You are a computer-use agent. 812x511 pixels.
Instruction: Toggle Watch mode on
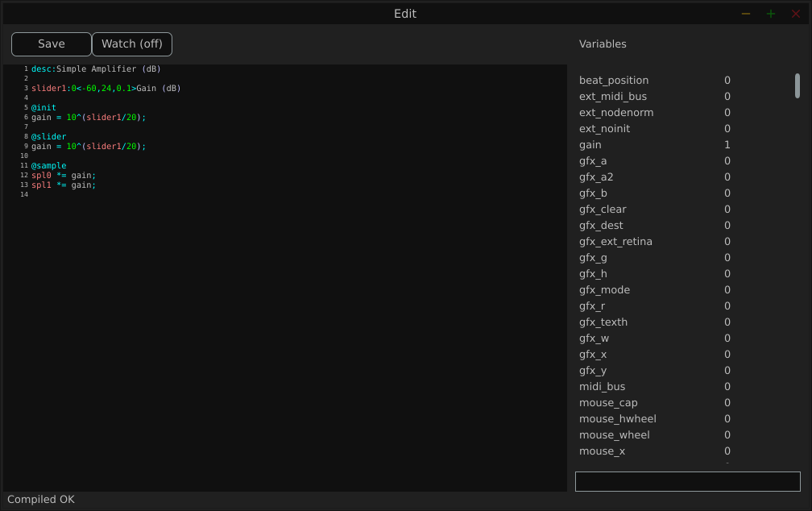tap(131, 44)
